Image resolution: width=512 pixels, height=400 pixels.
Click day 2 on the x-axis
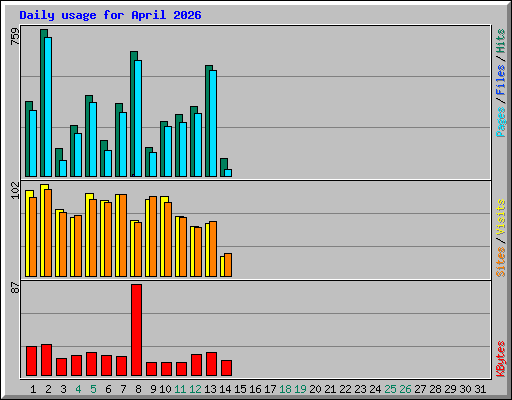tap(48, 389)
